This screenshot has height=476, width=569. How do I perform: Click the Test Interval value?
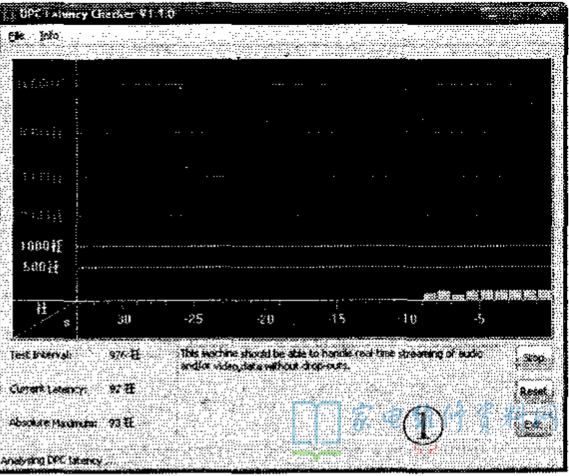pyautogui.click(x=124, y=355)
